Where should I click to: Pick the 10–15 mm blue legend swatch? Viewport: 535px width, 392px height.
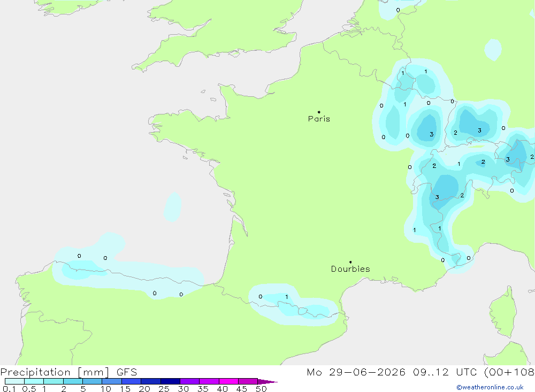coord(112,381)
